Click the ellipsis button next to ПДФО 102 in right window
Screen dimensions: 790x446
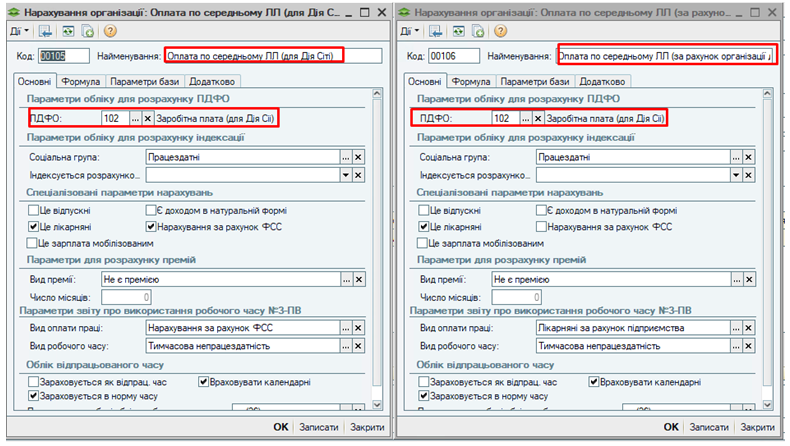[x=527, y=118]
